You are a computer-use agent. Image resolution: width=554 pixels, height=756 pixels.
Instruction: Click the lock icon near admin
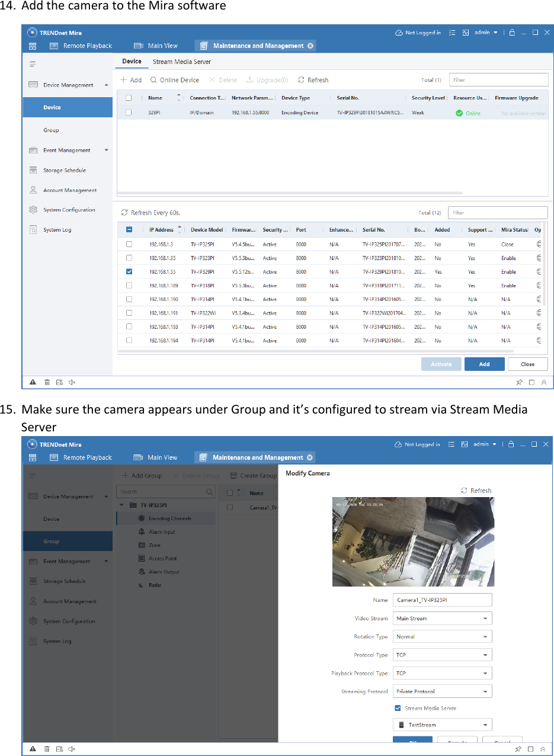click(511, 33)
